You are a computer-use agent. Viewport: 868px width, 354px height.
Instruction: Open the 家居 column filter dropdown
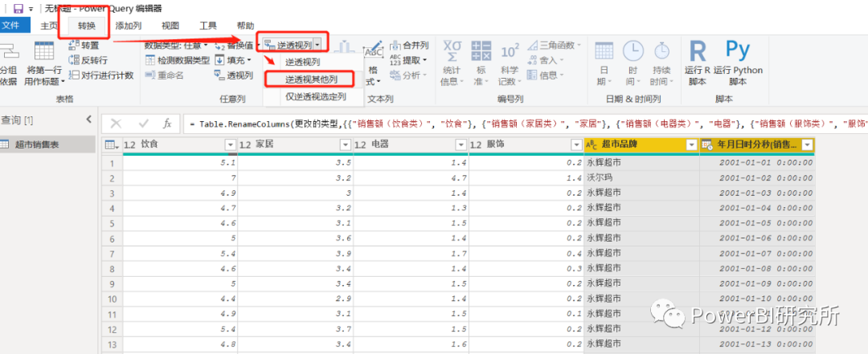[x=346, y=145]
